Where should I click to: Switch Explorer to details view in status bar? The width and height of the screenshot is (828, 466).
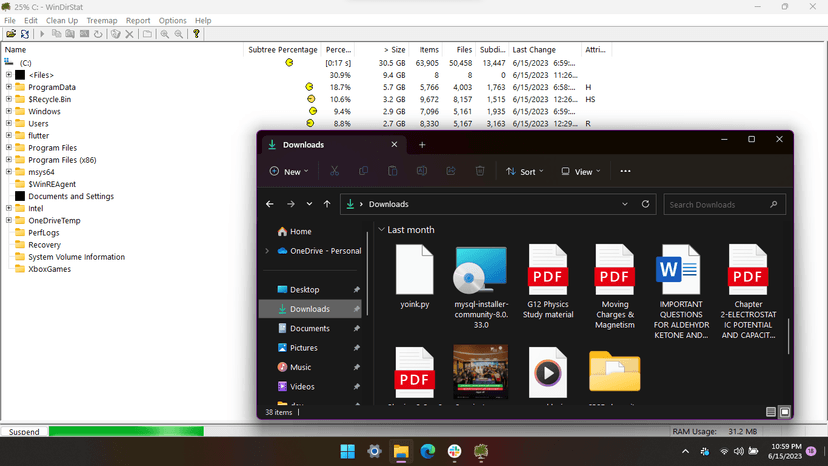pyautogui.click(x=771, y=411)
